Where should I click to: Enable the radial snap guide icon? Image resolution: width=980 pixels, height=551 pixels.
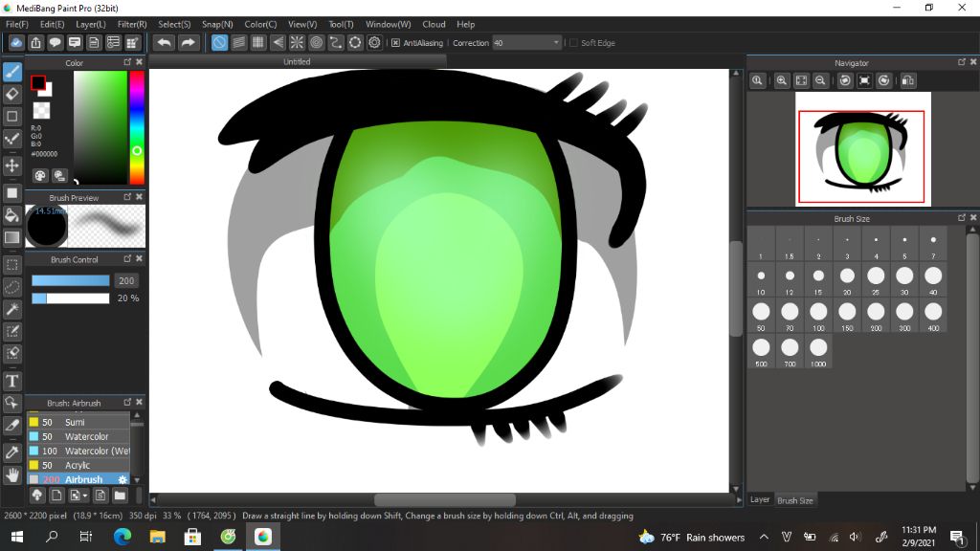pos(297,43)
